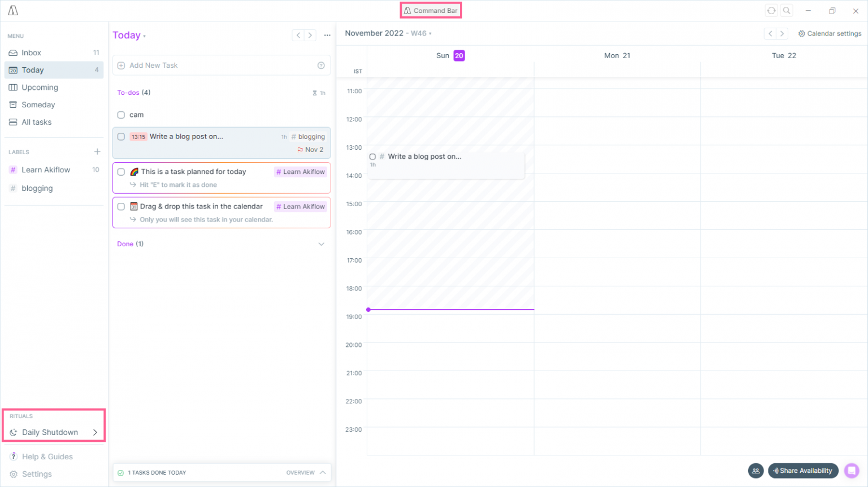Click the help icon in Add New Task field
This screenshot has height=487, width=868.
click(x=321, y=66)
